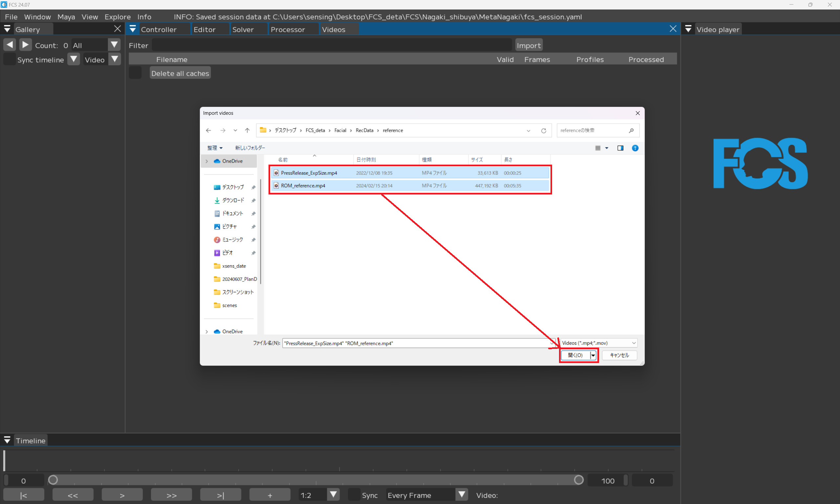Toggle the Sync checkbox in timeline
This screenshot has width=840, height=504.
tap(354, 495)
